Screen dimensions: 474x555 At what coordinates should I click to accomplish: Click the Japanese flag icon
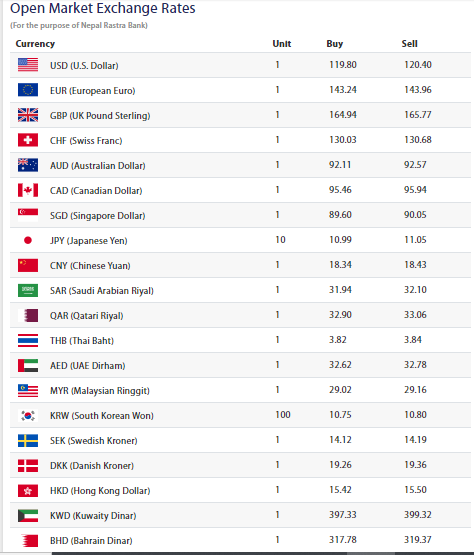(28, 240)
